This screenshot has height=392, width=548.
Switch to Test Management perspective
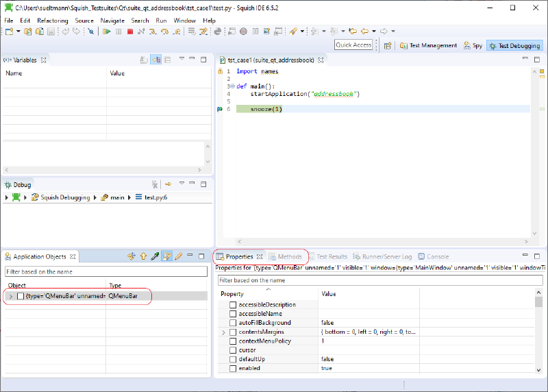pos(427,46)
